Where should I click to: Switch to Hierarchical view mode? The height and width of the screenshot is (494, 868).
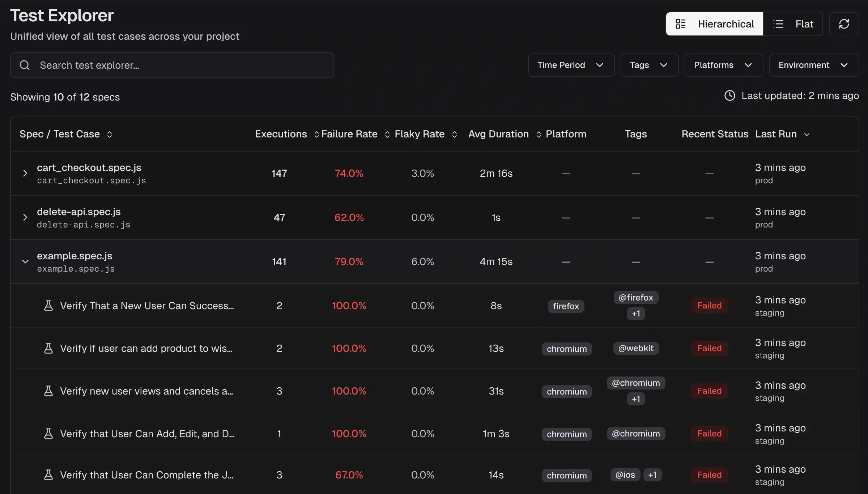click(x=715, y=24)
